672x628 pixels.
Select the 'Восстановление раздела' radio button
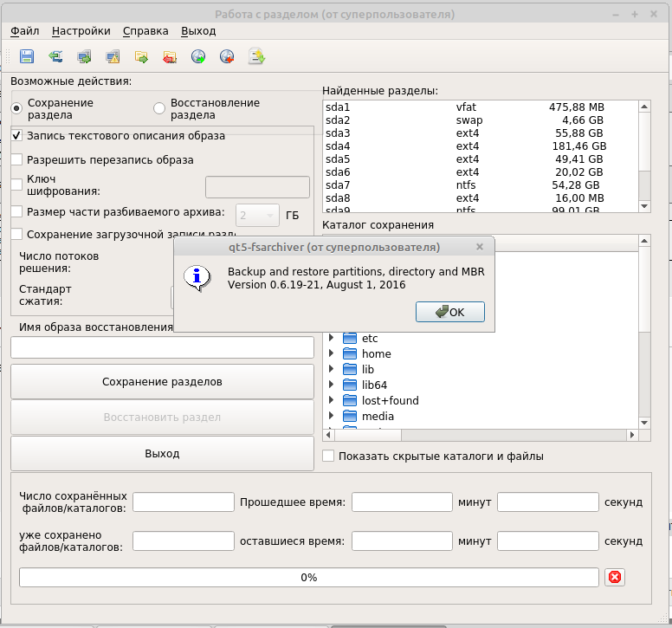point(159,108)
